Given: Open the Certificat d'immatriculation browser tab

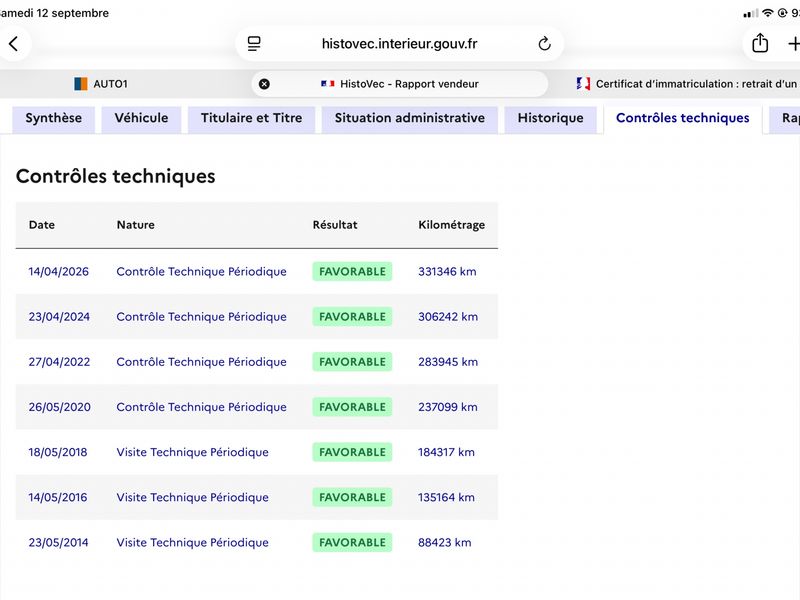Looking at the screenshot, I should (687, 84).
